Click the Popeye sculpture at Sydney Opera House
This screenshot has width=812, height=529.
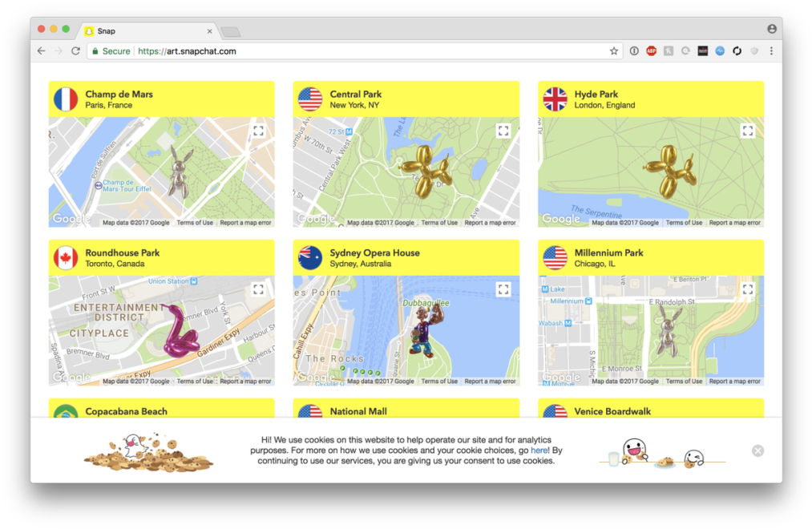tap(428, 331)
